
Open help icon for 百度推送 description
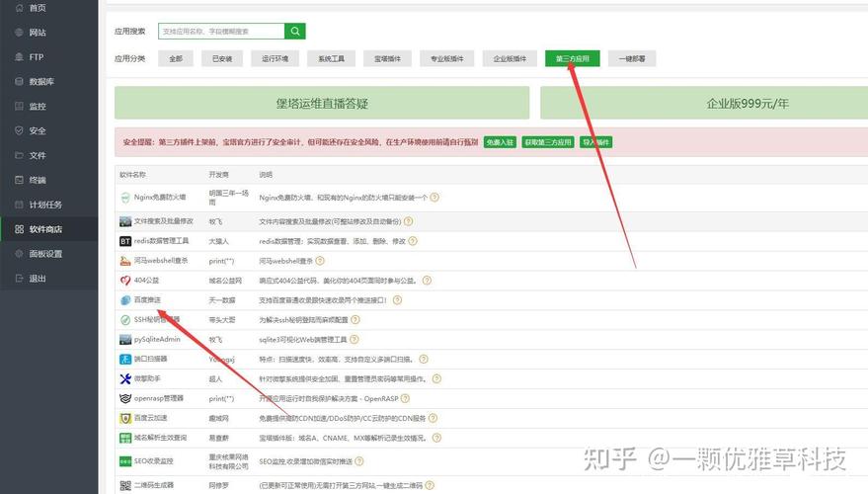pos(398,300)
